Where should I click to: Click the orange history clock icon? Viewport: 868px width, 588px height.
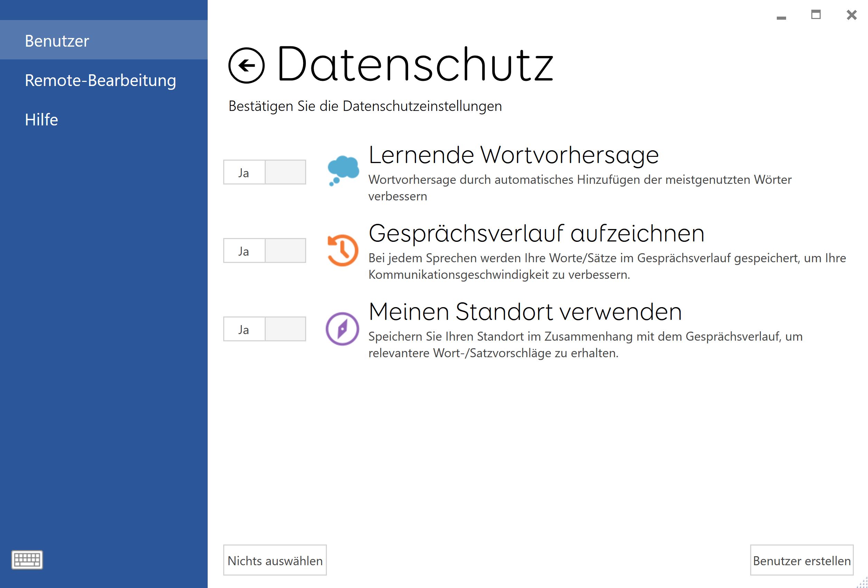coord(343,250)
